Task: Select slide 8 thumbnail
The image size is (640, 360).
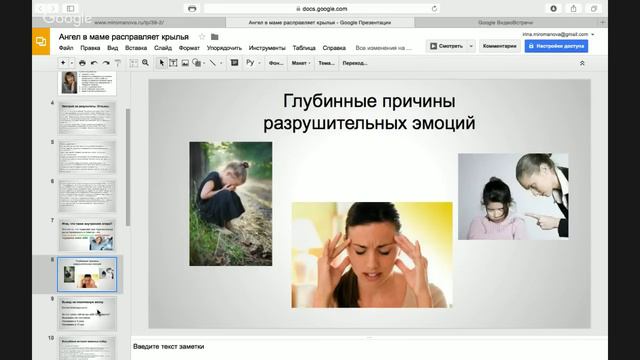Action: 87,274
